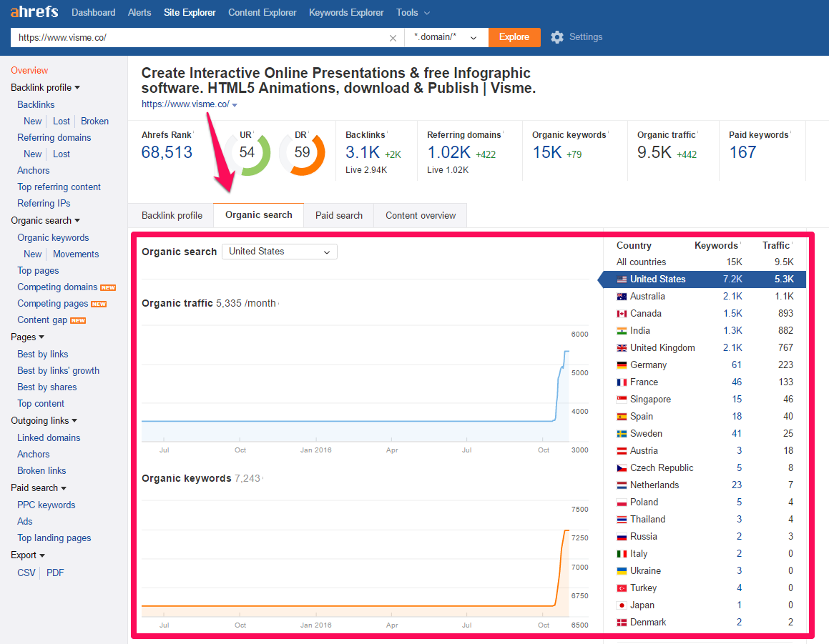Image resolution: width=829 pixels, height=644 pixels.
Task: Open the *.domain/* mode dropdown
Action: point(446,37)
